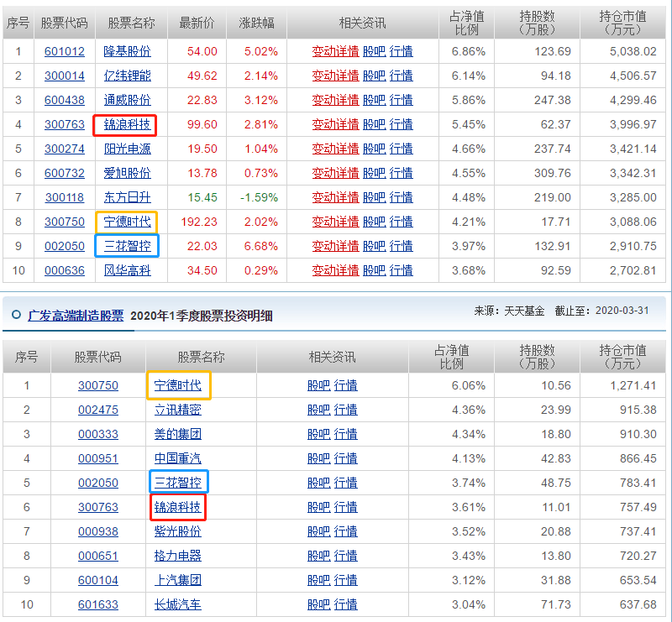Open the 紫光股份 stock name link
This screenshot has height=622, width=672.
pos(178,532)
